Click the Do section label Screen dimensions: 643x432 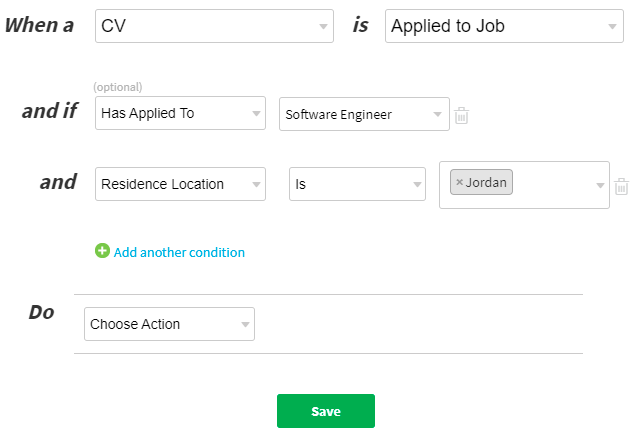[41, 312]
